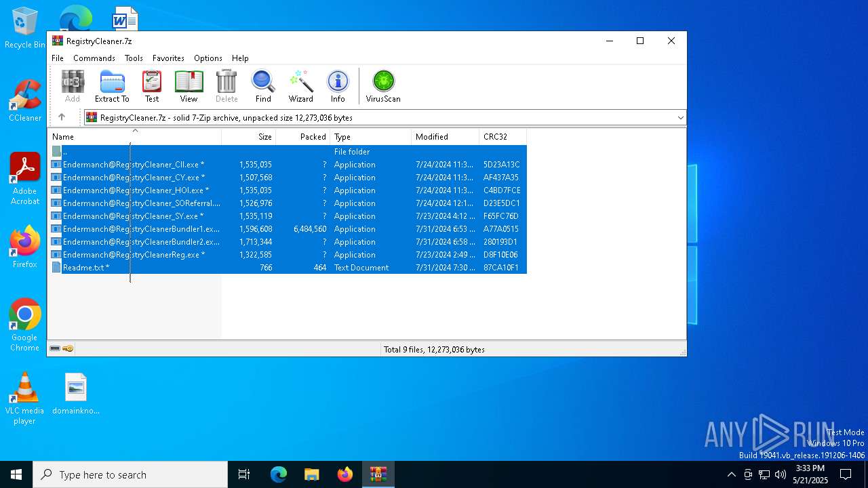Click the Delete toolbar icon
This screenshot has width=868, height=488.
click(226, 86)
